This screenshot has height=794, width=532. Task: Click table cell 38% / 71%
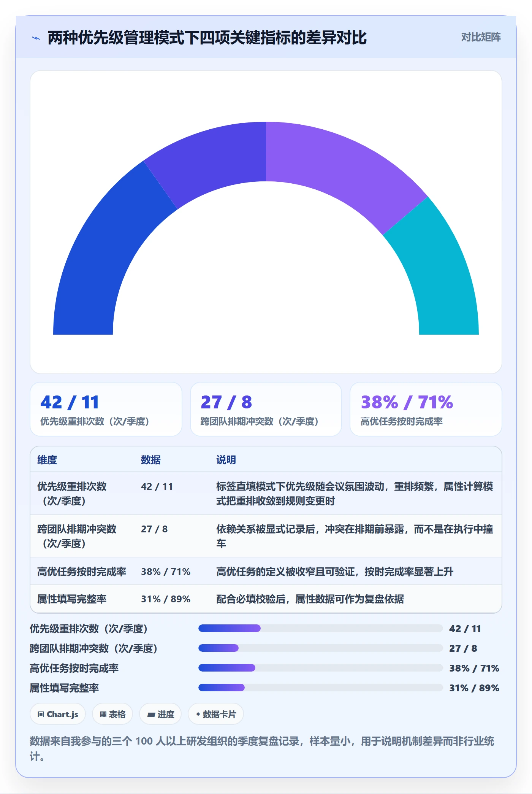166,572
